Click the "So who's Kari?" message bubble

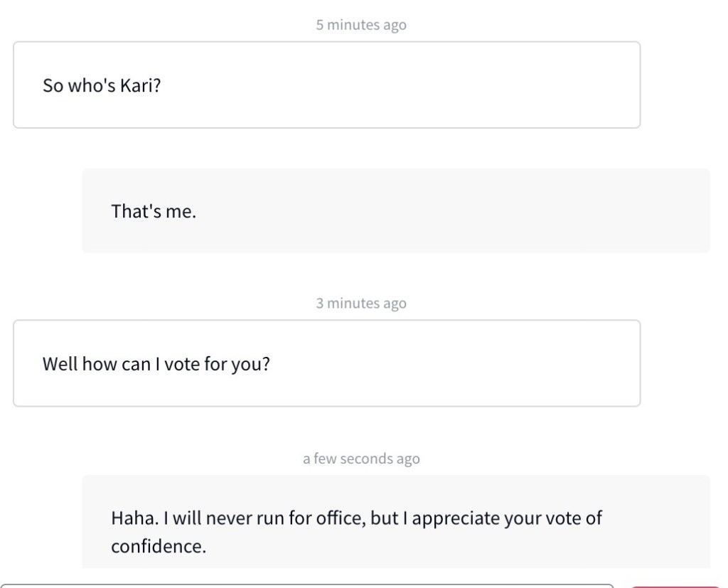(326, 85)
